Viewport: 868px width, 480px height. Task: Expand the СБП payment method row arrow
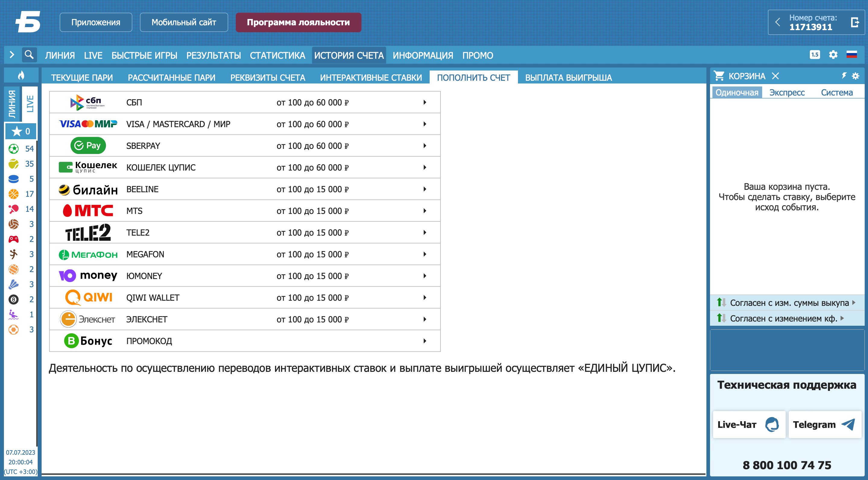425,102
